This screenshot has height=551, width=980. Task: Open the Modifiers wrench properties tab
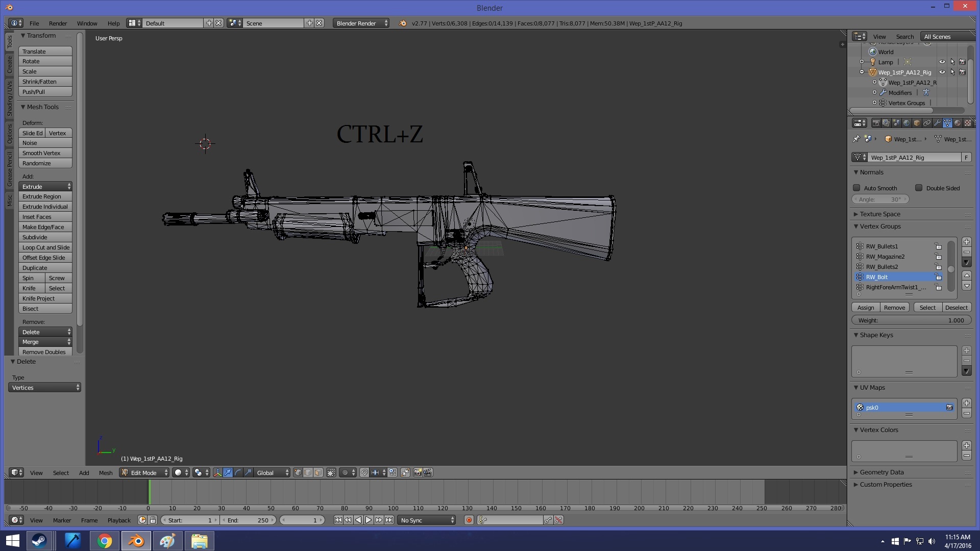pyautogui.click(x=937, y=123)
